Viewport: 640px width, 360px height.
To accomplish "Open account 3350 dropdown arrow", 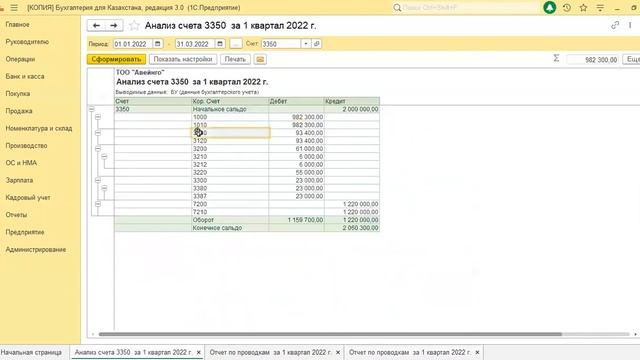I will pyautogui.click(x=306, y=44).
